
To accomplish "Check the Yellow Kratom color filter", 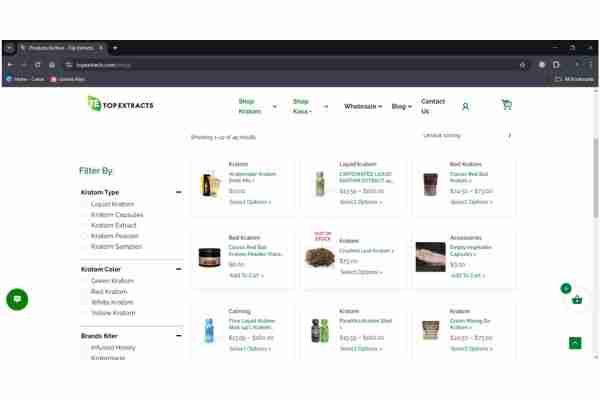I will pos(84,313).
